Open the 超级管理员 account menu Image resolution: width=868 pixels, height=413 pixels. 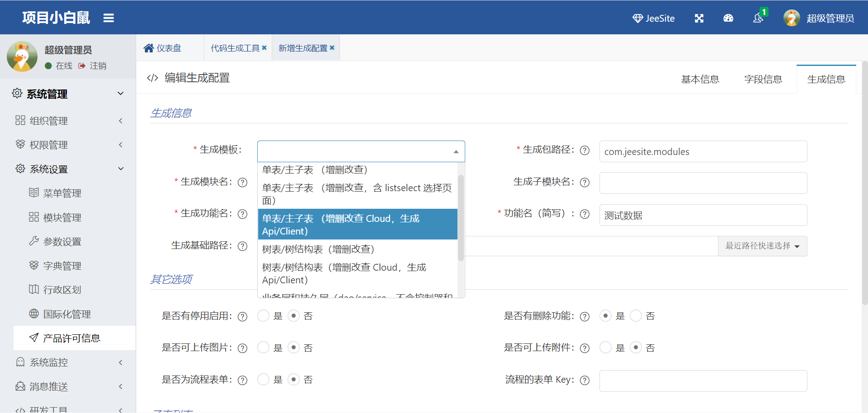tap(830, 18)
